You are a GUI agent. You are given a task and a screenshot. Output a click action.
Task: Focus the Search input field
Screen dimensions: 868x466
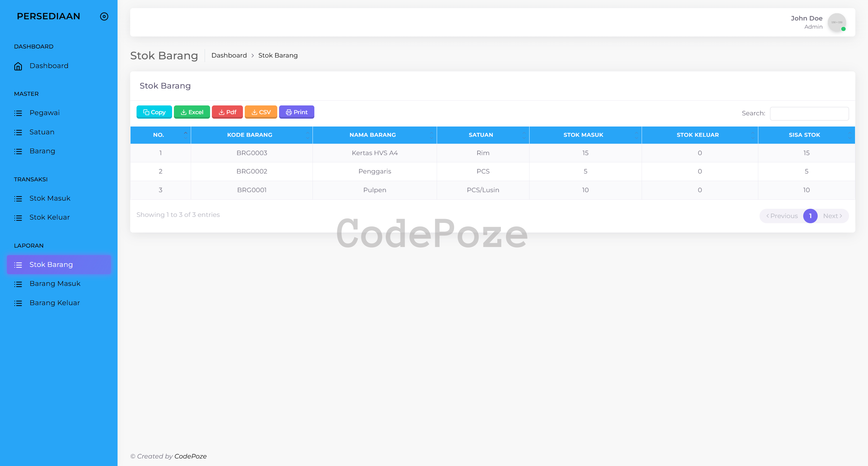click(x=809, y=114)
